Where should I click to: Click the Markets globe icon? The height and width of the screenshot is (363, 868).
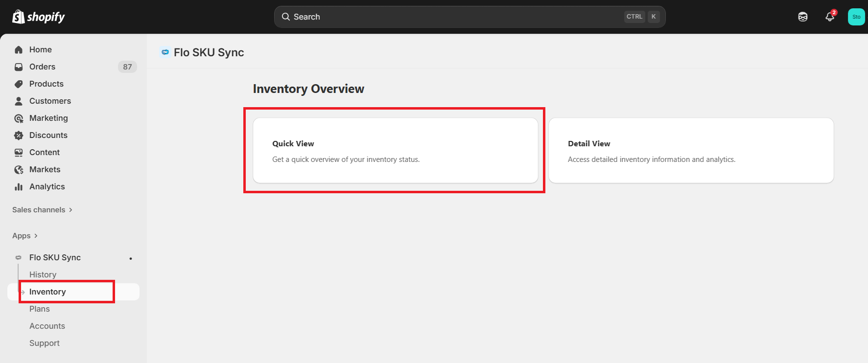pyautogui.click(x=19, y=169)
